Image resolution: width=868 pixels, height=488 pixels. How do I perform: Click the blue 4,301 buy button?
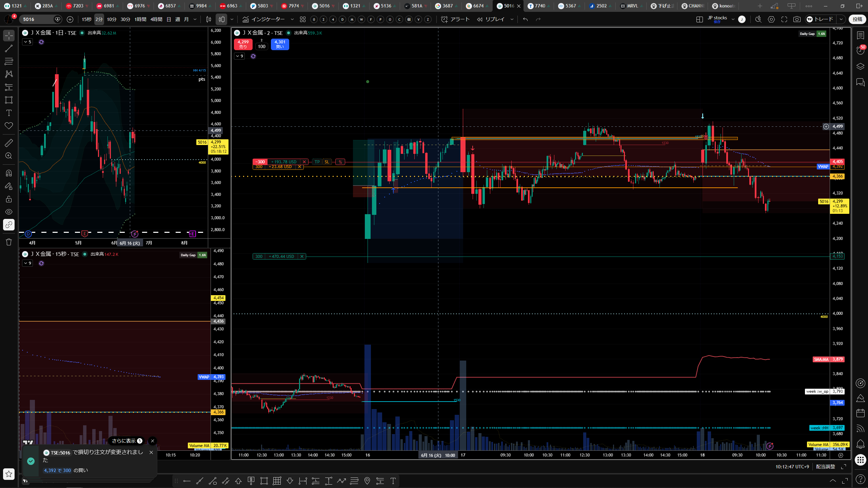point(280,44)
